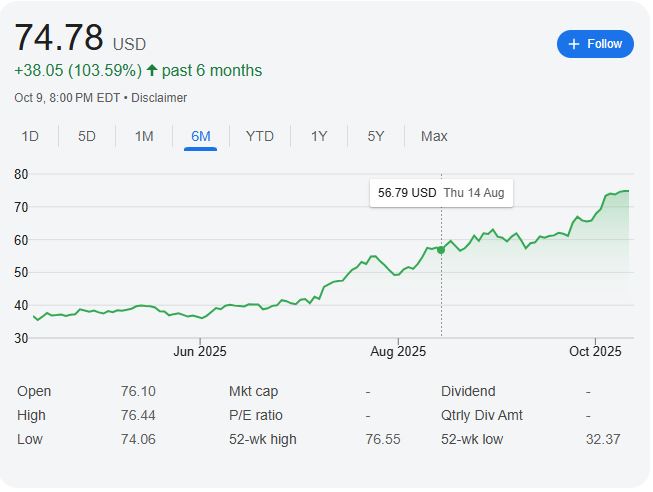This screenshot has height=492, width=653.
Task: Select the 6M time range tab
Action: pos(200,136)
